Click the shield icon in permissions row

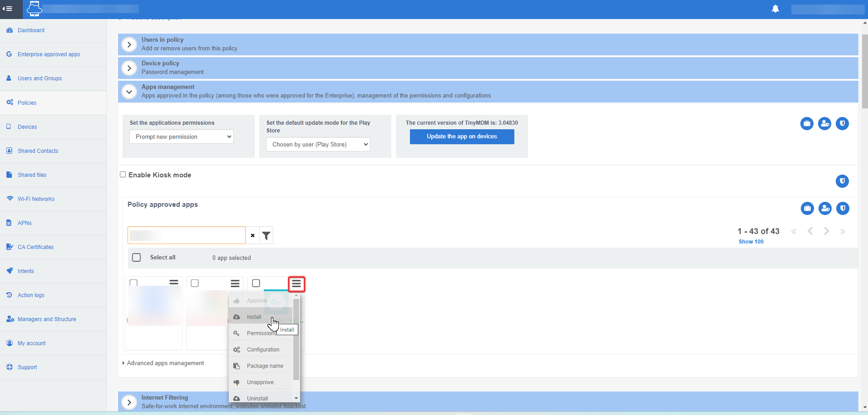click(842, 123)
